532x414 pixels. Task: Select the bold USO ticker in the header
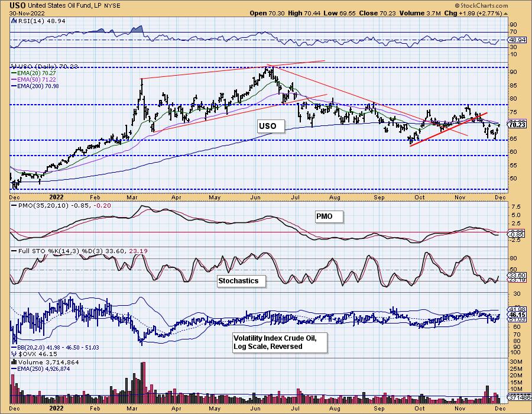[x=17, y=5]
